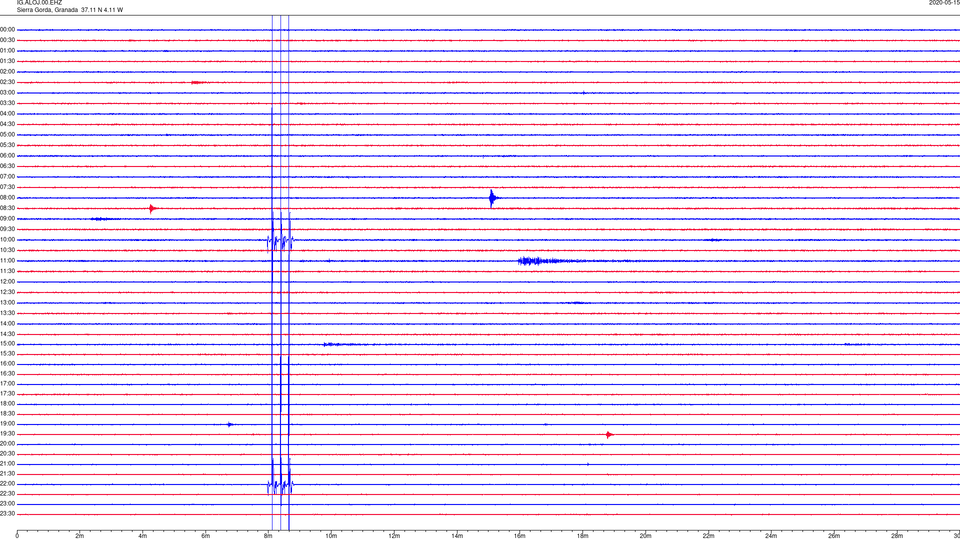
Task: Click the 24m tick label on time axis
Action: [x=771, y=536]
